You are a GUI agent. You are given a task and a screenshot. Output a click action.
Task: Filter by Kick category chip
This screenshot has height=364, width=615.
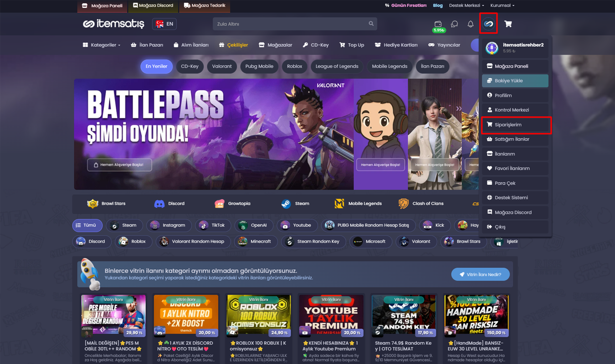tap(434, 225)
